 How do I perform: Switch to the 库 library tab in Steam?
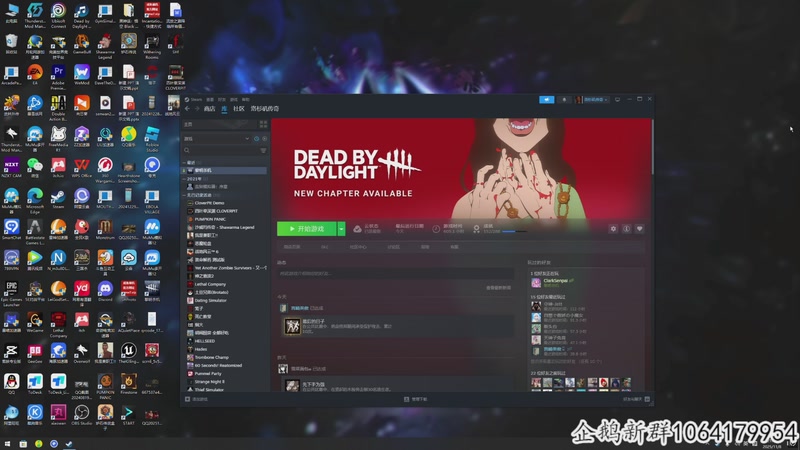(x=224, y=109)
